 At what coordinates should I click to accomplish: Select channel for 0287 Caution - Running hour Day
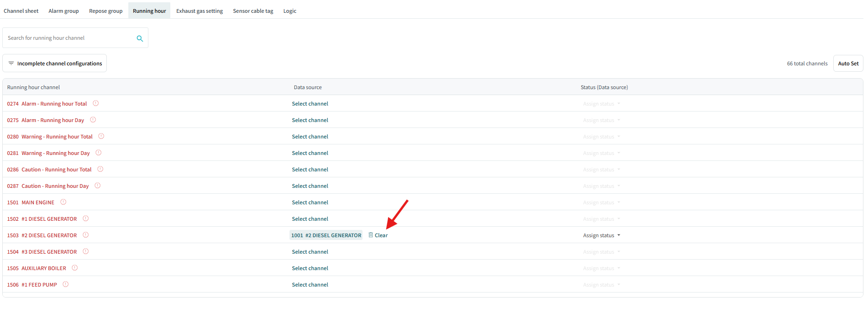pyautogui.click(x=310, y=186)
